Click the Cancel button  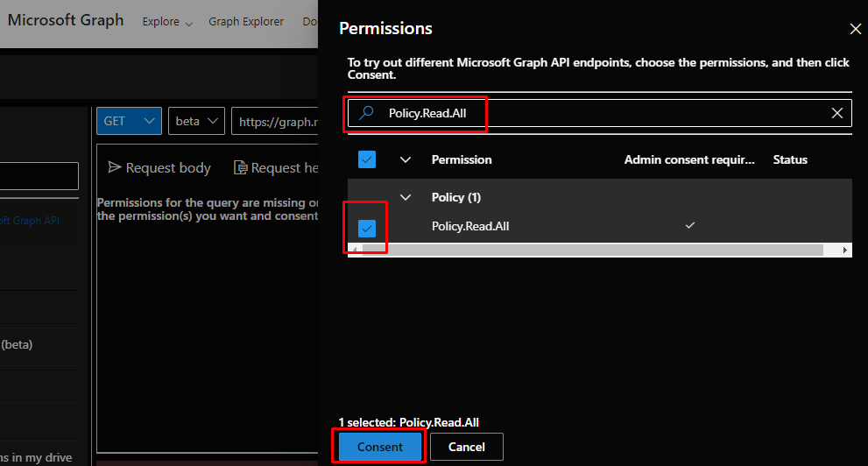point(466,447)
